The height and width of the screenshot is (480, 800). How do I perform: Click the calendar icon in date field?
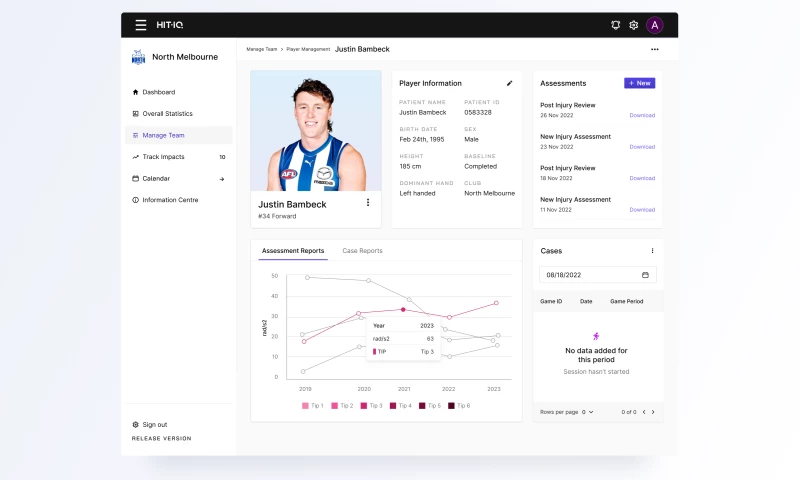click(645, 275)
